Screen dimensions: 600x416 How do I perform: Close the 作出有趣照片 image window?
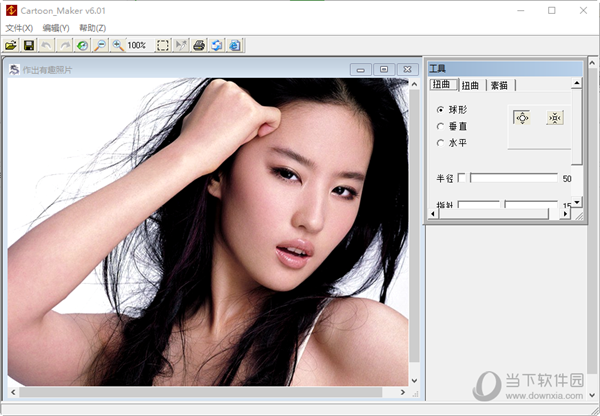tap(408, 69)
